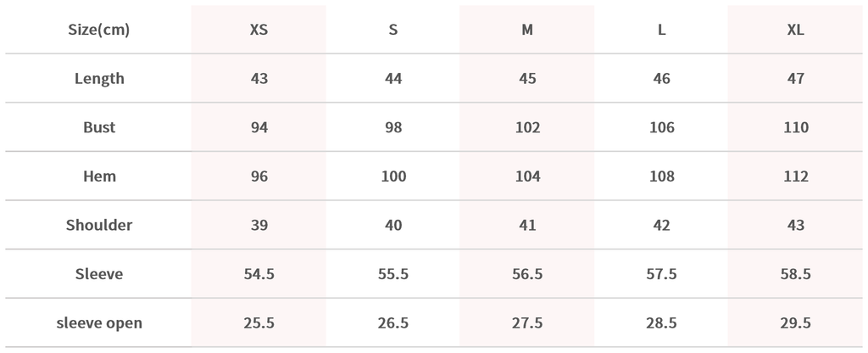
Task: Select the Shoulder row label
Action: 99,226
